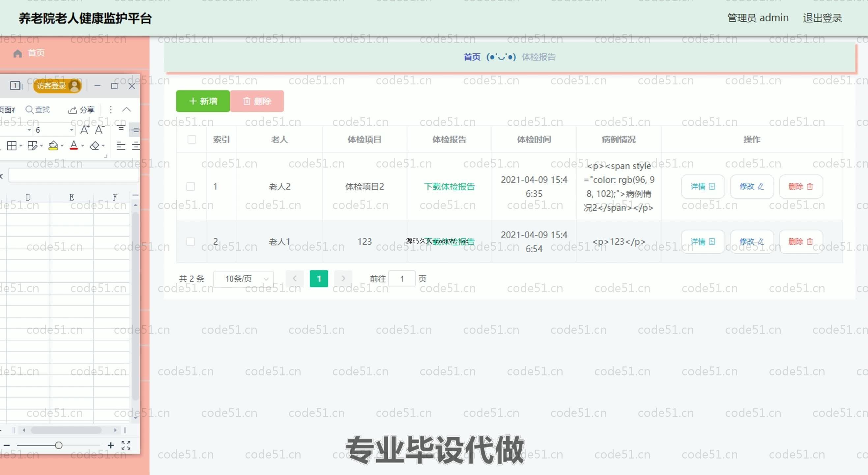Click the 访客登录 guest login badge
Screen dimensions: 868x475
tap(58, 86)
